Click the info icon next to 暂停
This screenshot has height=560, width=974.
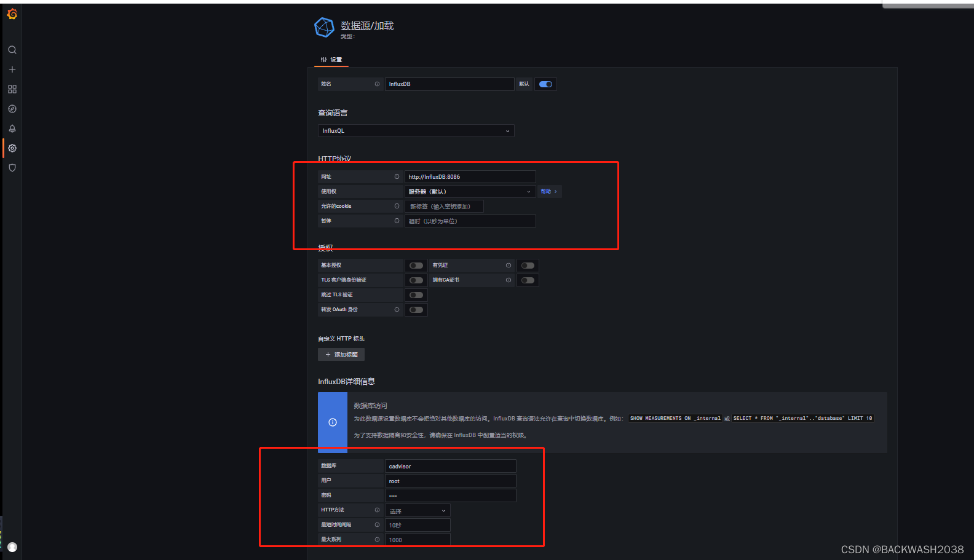click(397, 221)
